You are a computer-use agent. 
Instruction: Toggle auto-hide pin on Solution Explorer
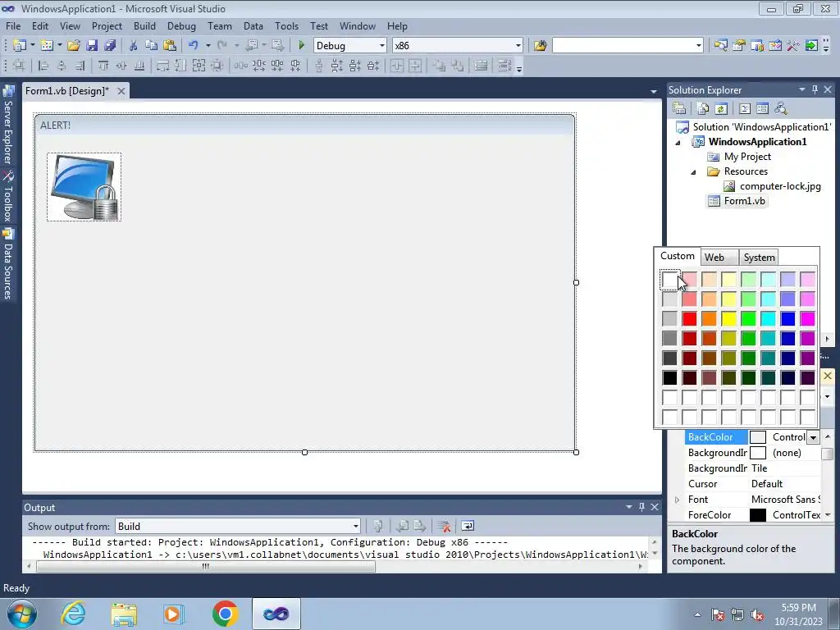click(815, 89)
